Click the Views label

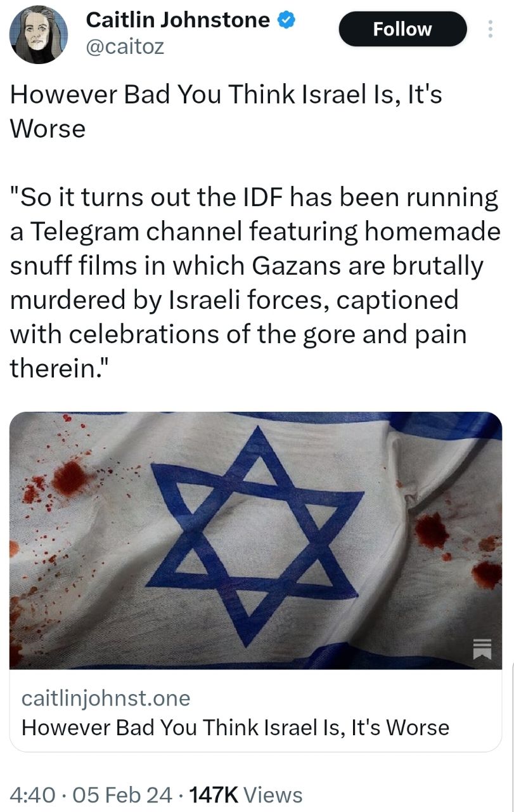coord(273,794)
